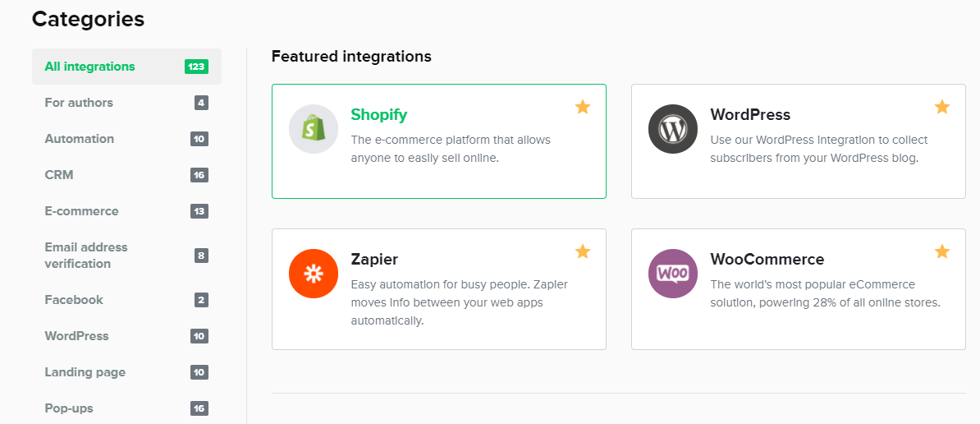Choose the E-commerce category

coord(81,211)
